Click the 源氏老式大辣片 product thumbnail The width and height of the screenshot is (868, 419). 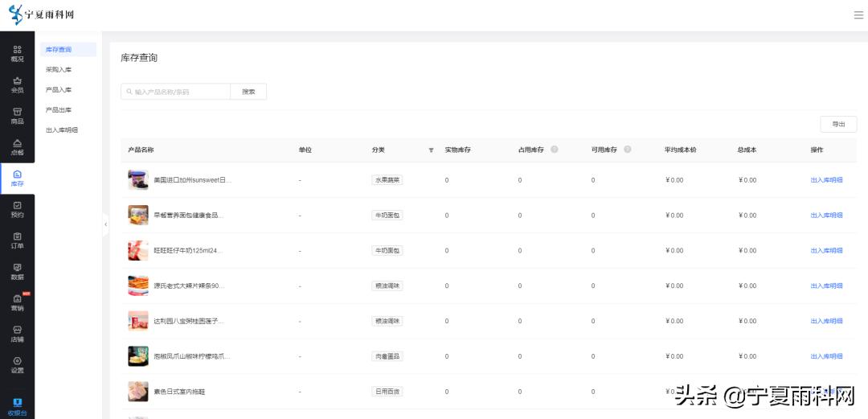point(138,285)
